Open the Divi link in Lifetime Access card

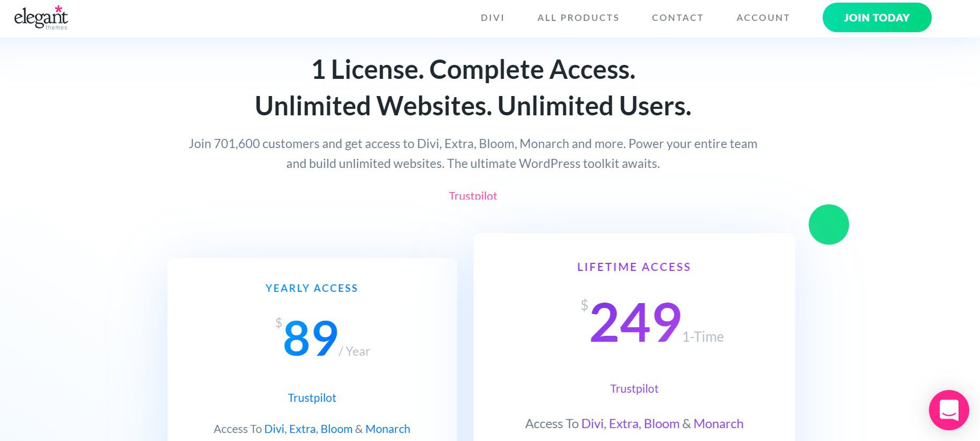[x=593, y=423]
